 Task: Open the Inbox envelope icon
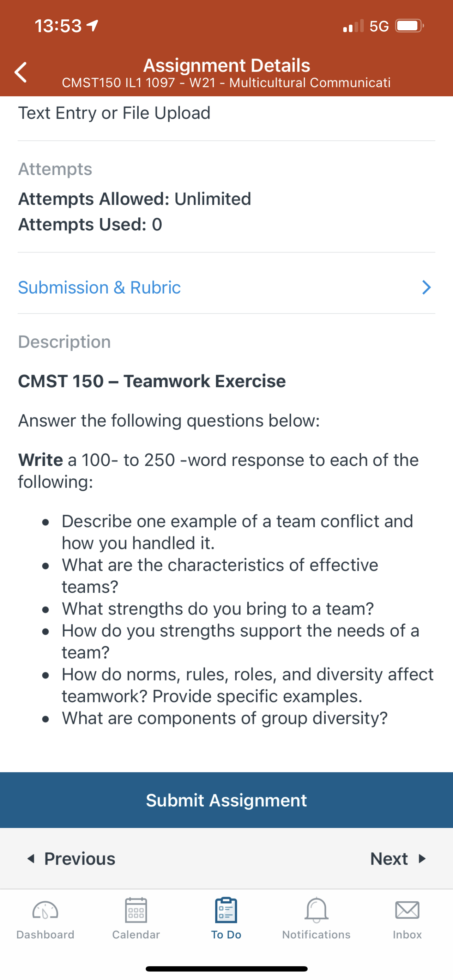(x=407, y=910)
